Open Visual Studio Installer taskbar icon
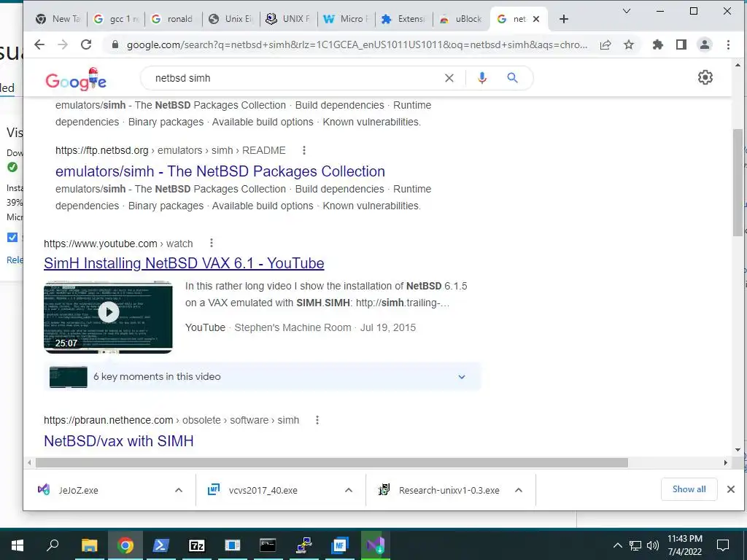This screenshot has height=560, width=747. [376, 545]
